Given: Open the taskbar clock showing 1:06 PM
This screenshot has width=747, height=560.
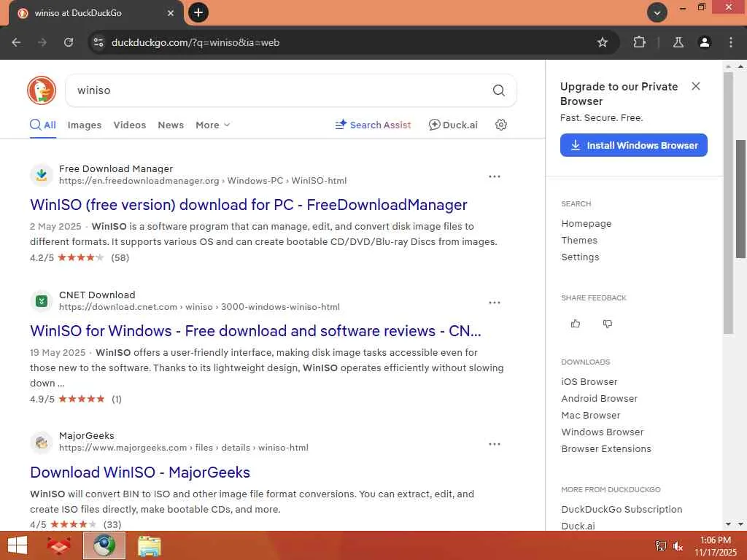Looking at the screenshot, I should pyautogui.click(x=716, y=546).
